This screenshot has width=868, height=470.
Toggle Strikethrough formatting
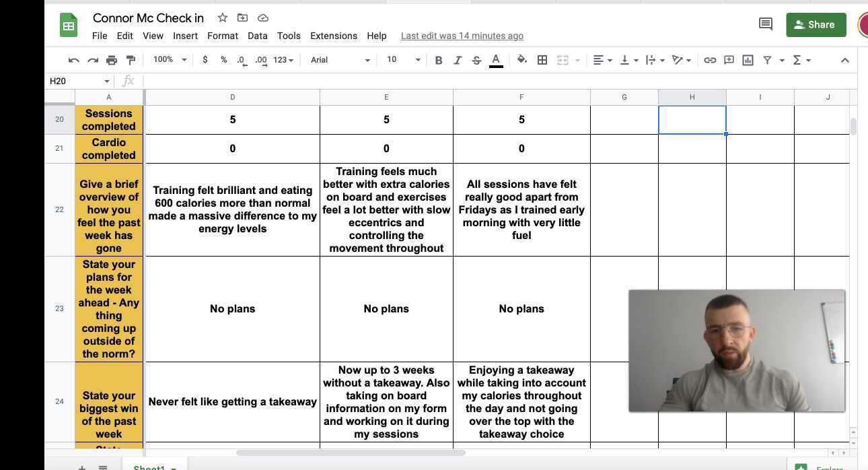pos(476,60)
